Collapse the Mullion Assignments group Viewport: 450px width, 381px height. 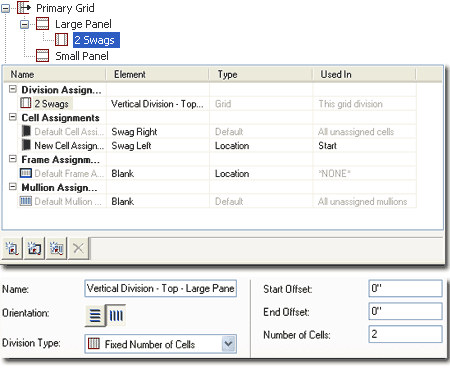tap(13, 187)
